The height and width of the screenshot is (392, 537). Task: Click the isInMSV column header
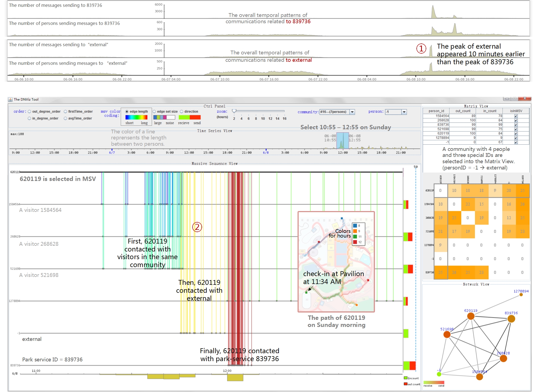point(516,111)
